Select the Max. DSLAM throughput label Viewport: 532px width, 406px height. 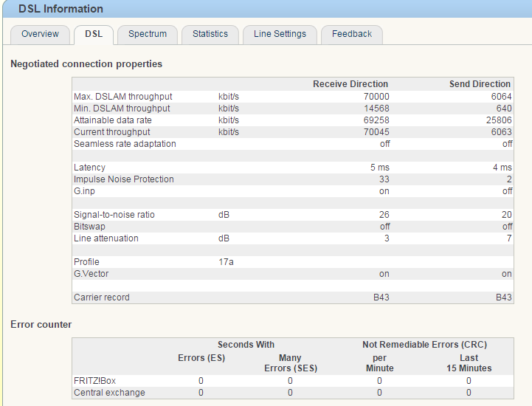[122, 97]
